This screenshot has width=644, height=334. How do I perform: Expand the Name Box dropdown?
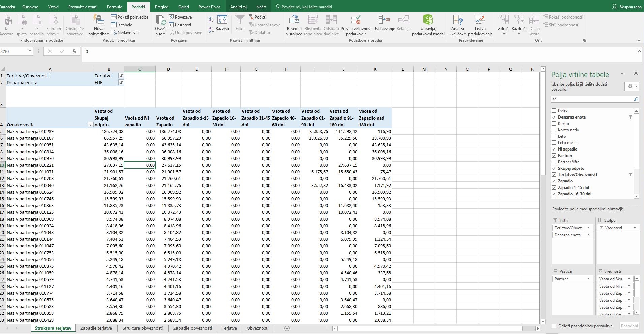click(30, 51)
